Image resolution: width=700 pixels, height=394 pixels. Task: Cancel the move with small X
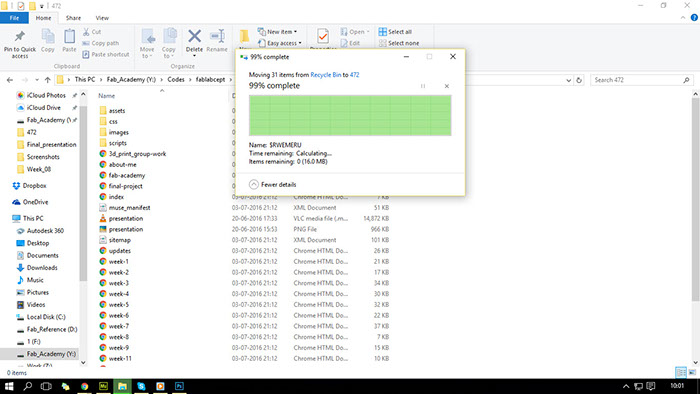click(446, 86)
